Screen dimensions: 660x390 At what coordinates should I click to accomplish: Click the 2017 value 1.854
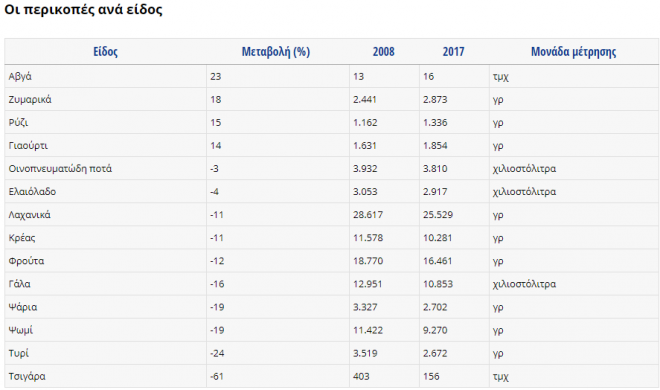435,146
